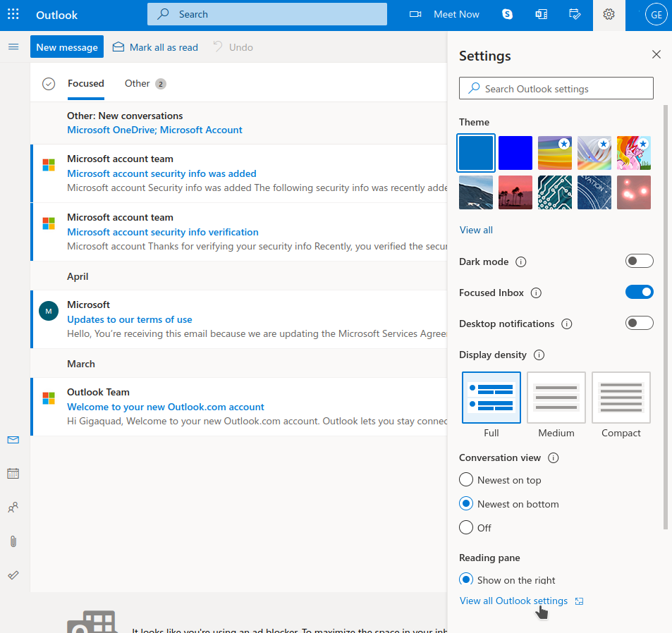Turn on Desktop notifications
This screenshot has width=672, height=633.
(639, 323)
